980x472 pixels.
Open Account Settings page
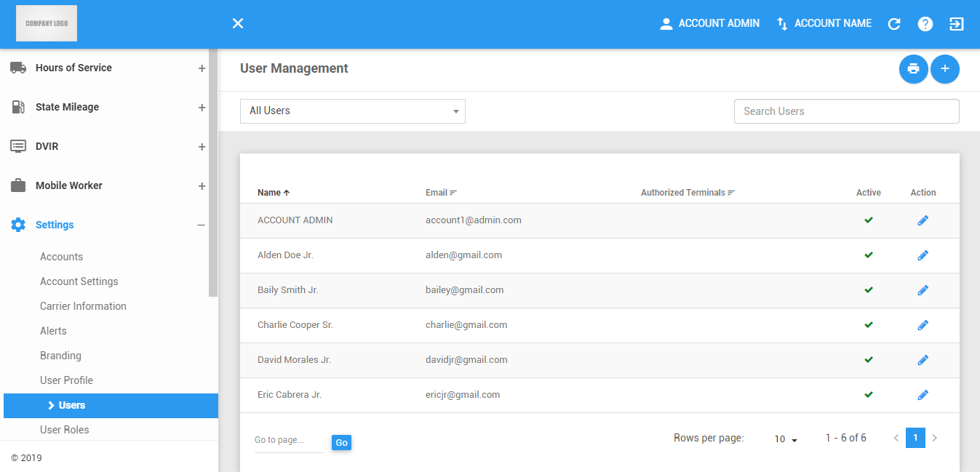pos(79,281)
